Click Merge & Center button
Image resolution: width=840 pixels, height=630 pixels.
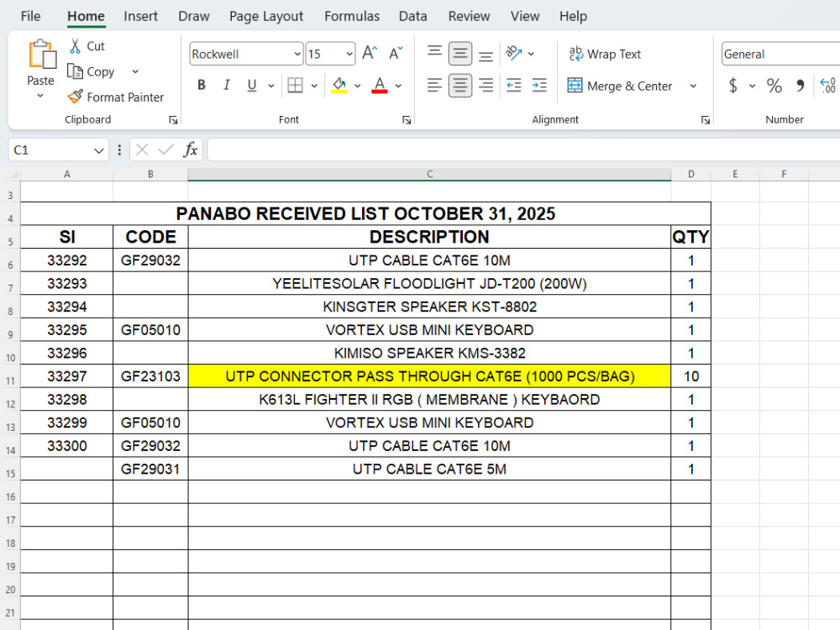pos(620,86)
